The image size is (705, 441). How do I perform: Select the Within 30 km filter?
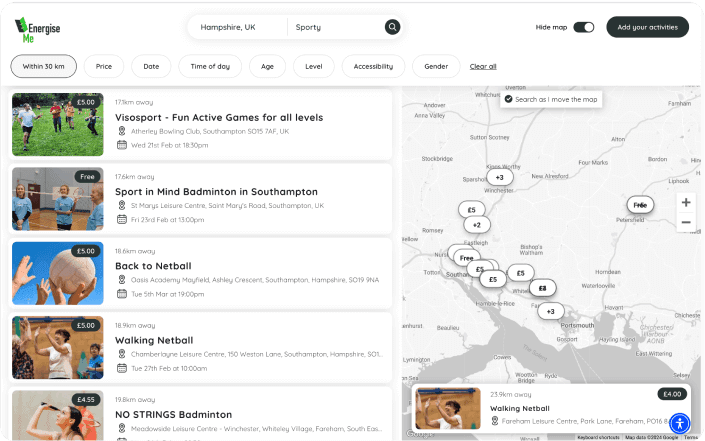click(x=43, y=66)
